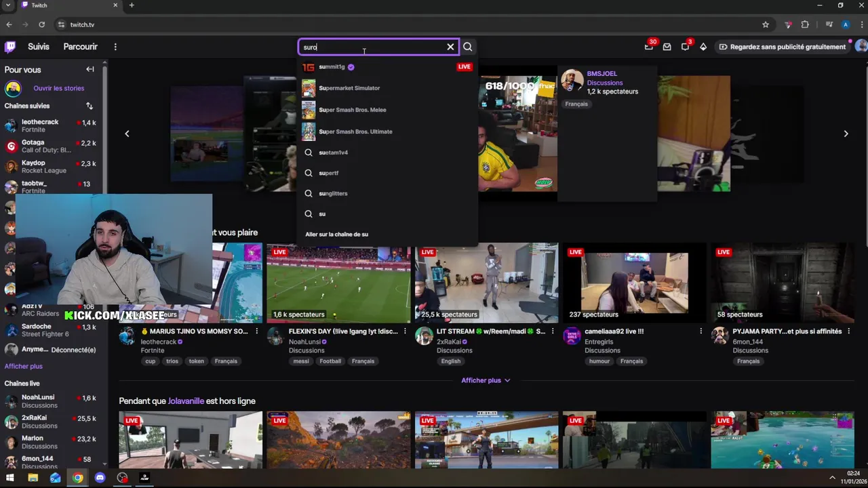
Task: Select summit1g live channel suggestion
Action: click(x=388, y=67)
